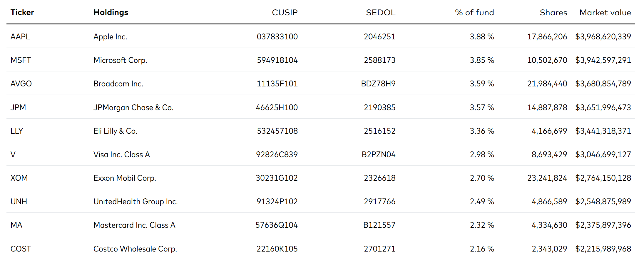Click UnitedHealth Group SEDOL 2917766

379,202
